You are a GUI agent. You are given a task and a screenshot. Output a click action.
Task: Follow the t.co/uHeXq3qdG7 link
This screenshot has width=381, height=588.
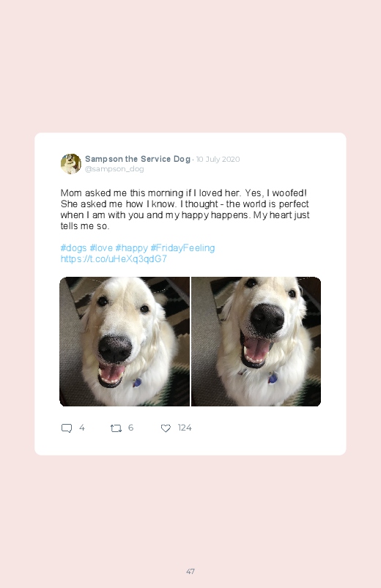pyautogui.click(x=114, y=259)
